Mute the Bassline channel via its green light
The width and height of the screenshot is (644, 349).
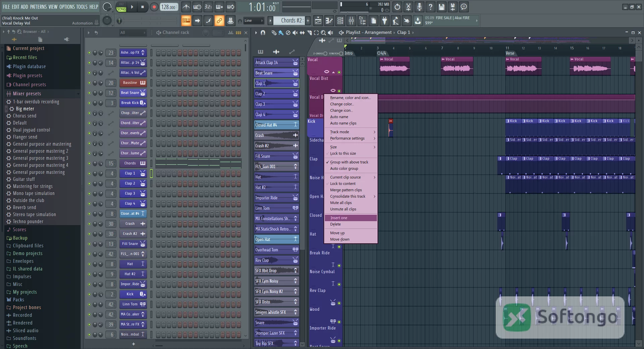89,83
